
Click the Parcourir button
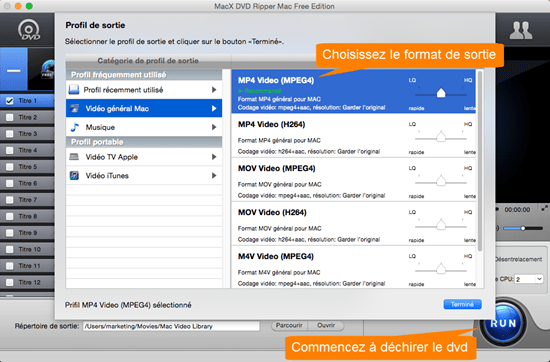289,326
